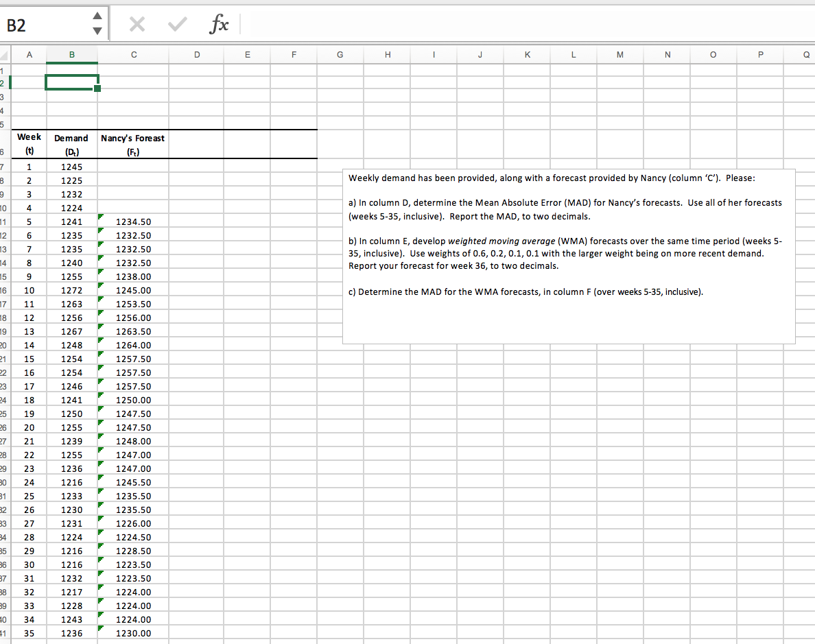Select forecast cell 1245.50
The width and height of the screenshot is (815, 644).
(133, 482)
